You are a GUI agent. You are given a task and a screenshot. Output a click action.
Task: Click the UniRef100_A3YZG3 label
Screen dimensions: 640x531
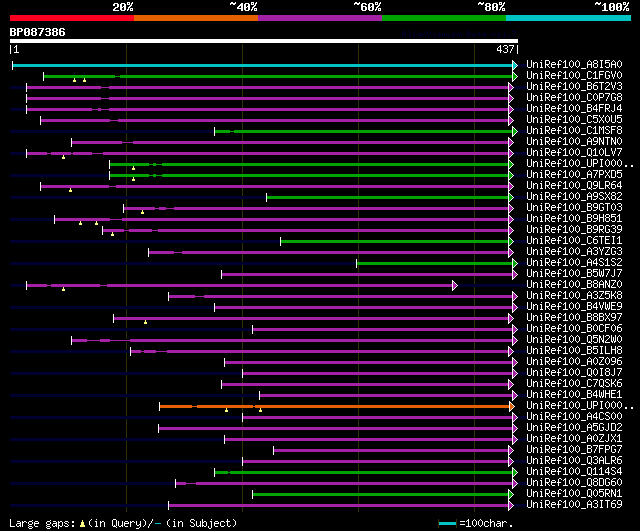pos(574,252)
